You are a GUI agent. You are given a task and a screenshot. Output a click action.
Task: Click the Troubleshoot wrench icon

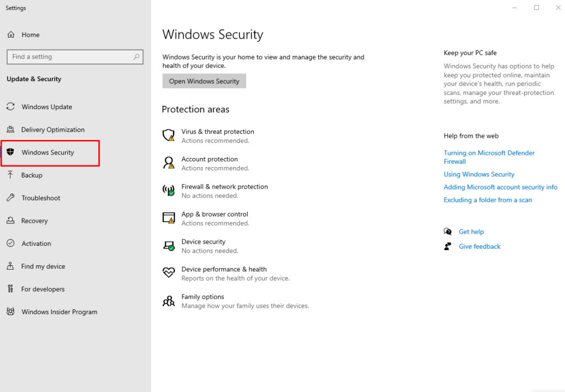(10, 197)
